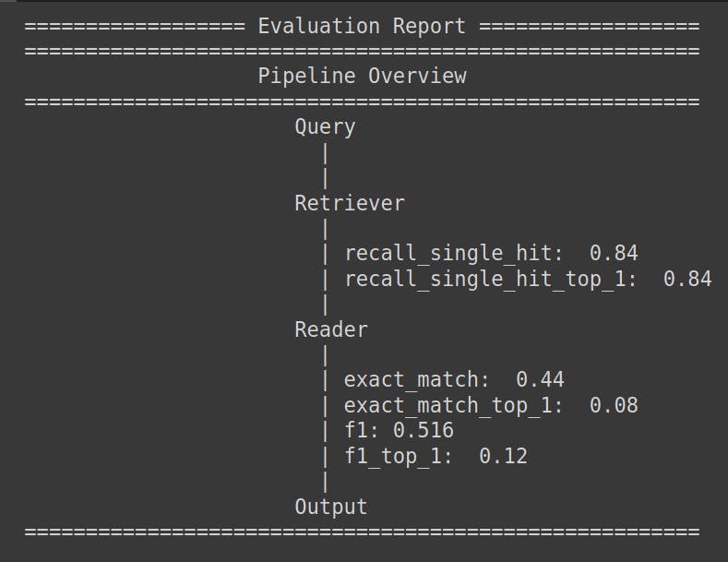Click the 'Retriever' node label
Image resolution: width=728 pixels, height=562 pixels.
point(350,203)
